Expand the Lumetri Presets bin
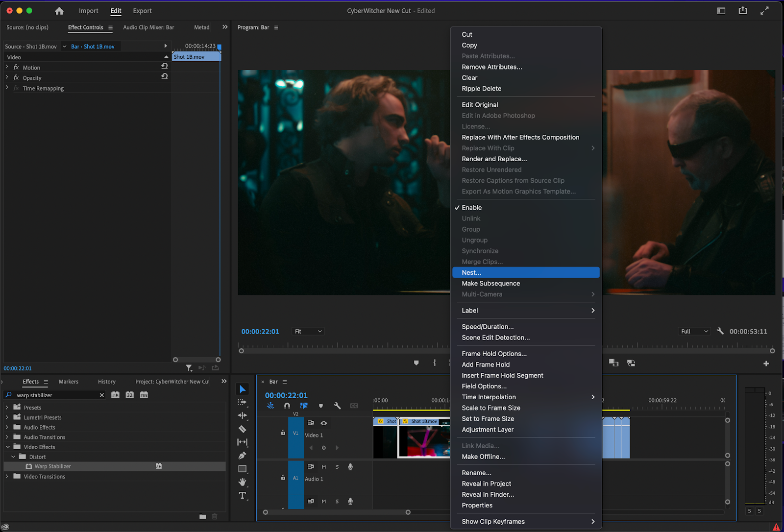Image resolution: width=784 pixels, height=532 pixels. click(x=7, y=417)
